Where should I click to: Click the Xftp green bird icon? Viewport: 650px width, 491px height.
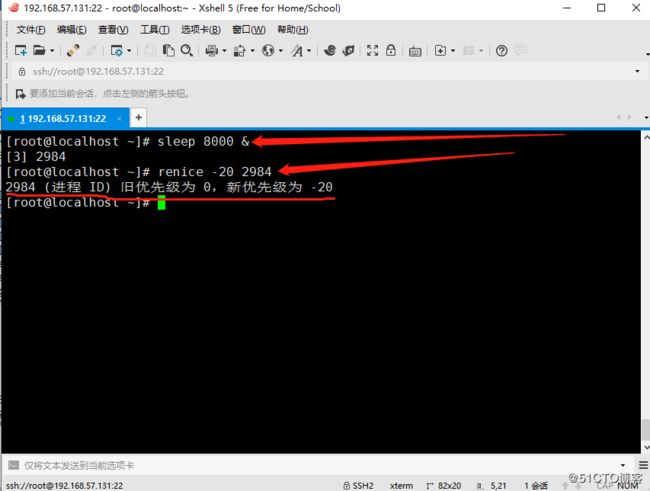(348, 51)
